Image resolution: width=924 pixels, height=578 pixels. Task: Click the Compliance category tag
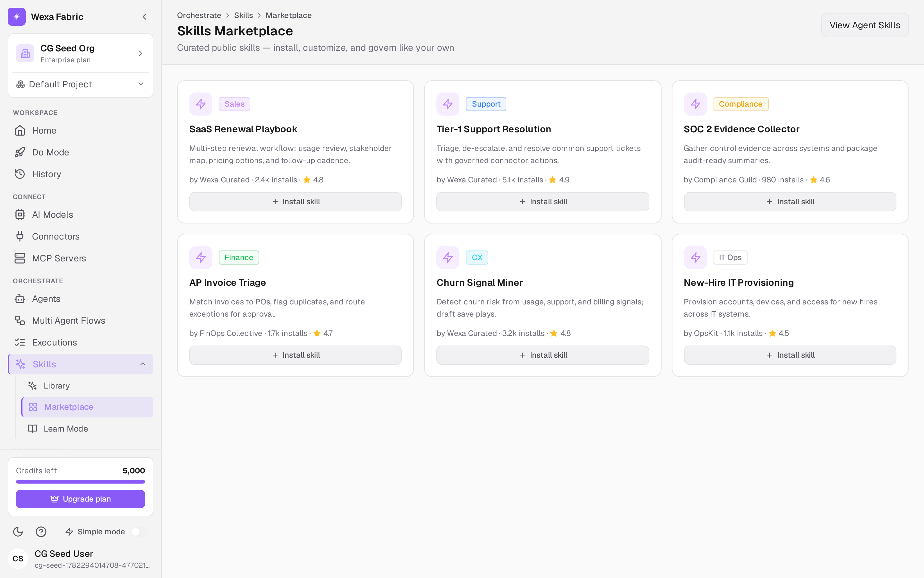click(740, 104)
